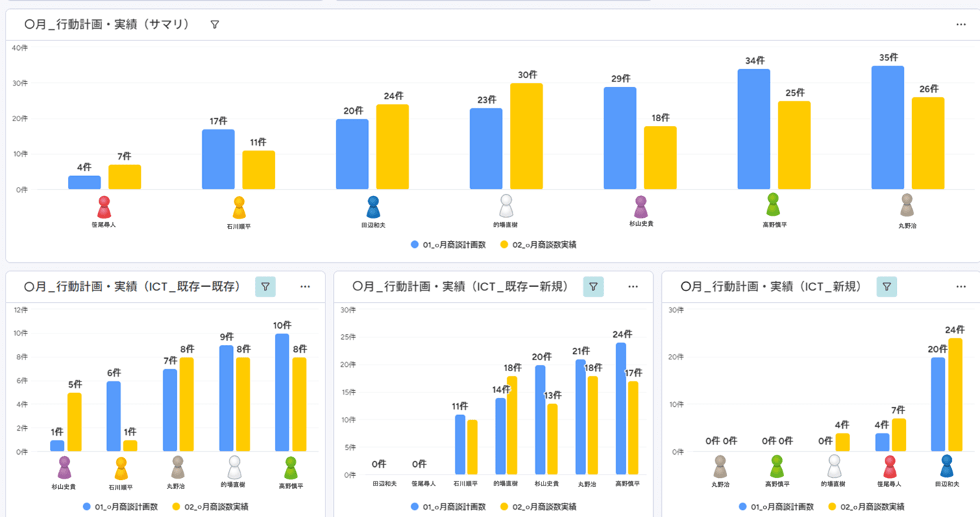Toggle 02_o月商談数実績 legend in ICT_既存ー既存 chart
The width and height of the screenshot is (980, 517).
point(210,507)
